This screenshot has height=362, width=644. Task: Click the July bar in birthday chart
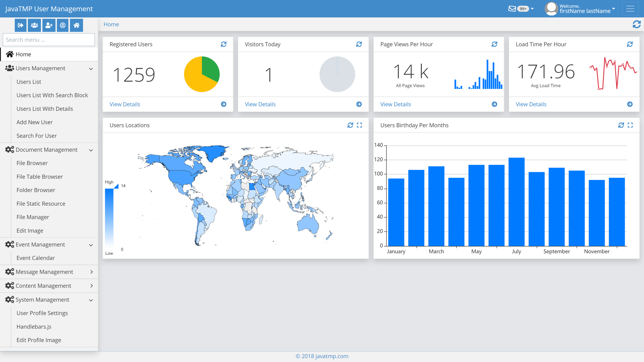tap(516, 202)
